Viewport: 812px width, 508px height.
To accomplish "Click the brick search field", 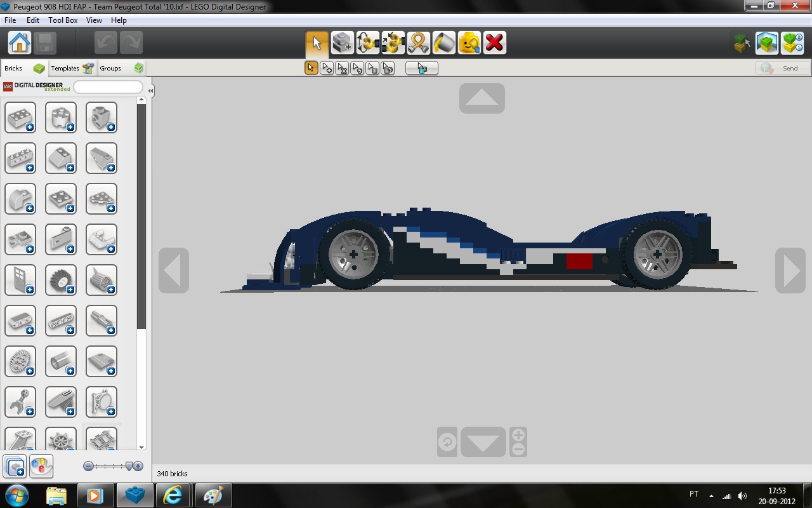I will point(108,87).
